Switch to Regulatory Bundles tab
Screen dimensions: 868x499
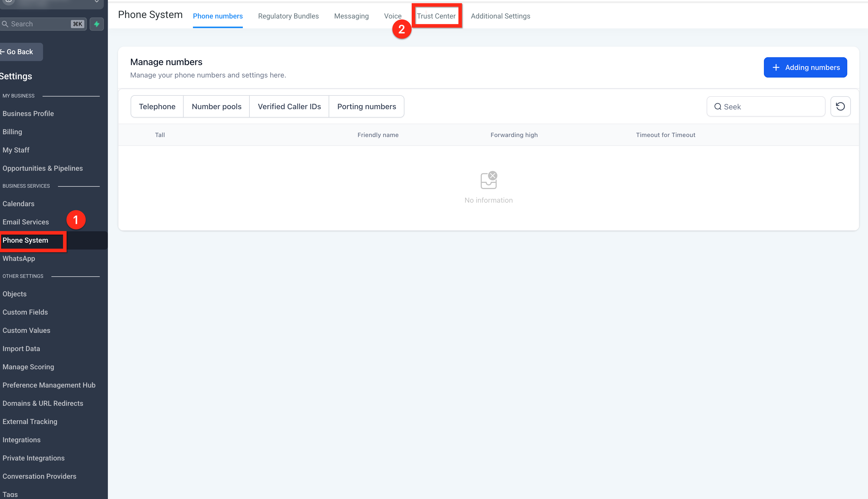coord(288,16)
